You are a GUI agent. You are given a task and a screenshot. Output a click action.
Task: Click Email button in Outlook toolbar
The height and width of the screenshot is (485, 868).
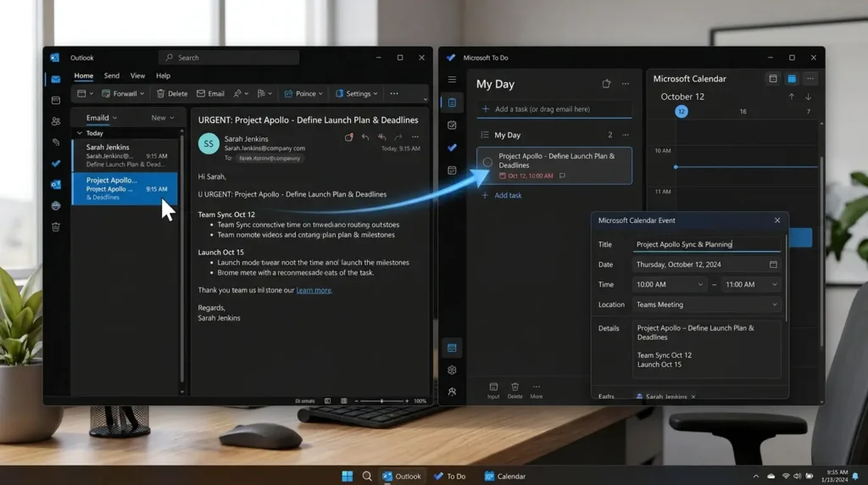pos(210,93)
